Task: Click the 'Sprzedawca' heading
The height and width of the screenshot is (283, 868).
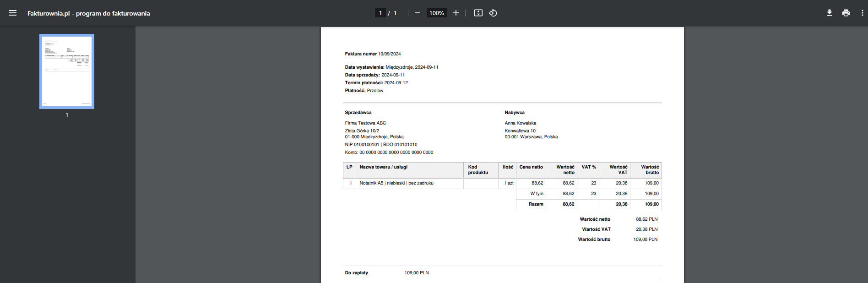Action: 358,113
